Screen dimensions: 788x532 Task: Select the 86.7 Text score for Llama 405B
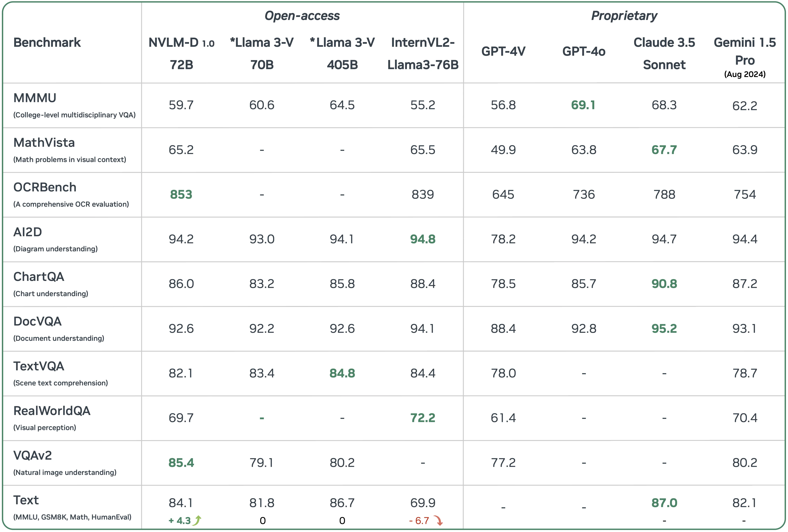coord(343,503)
